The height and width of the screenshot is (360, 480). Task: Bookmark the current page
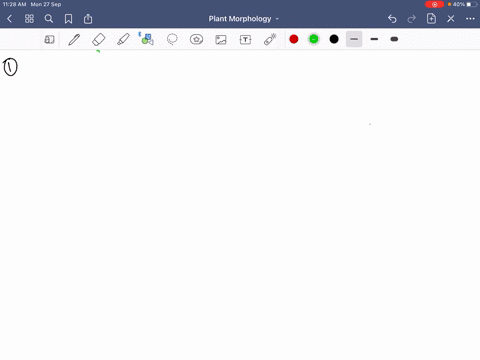point(68,19)
